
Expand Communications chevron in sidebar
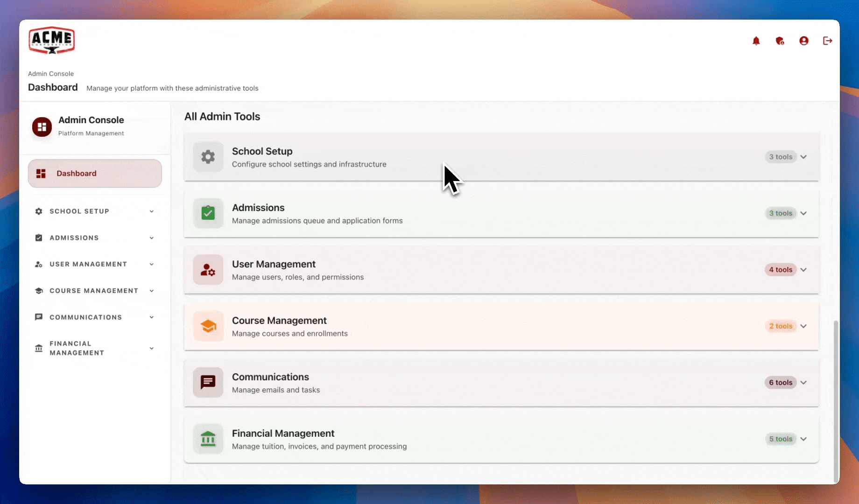152,317
